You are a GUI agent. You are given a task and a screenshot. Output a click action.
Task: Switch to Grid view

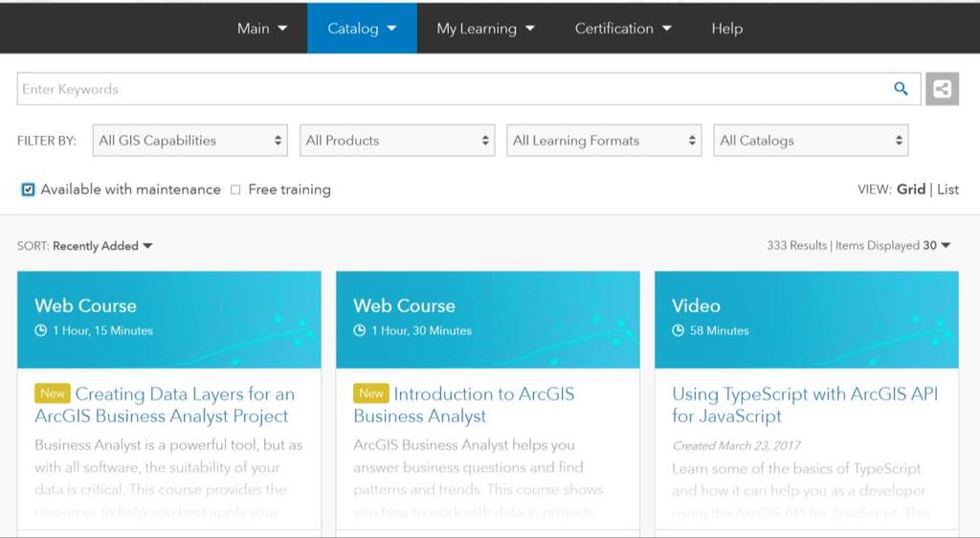coord(911,190)
